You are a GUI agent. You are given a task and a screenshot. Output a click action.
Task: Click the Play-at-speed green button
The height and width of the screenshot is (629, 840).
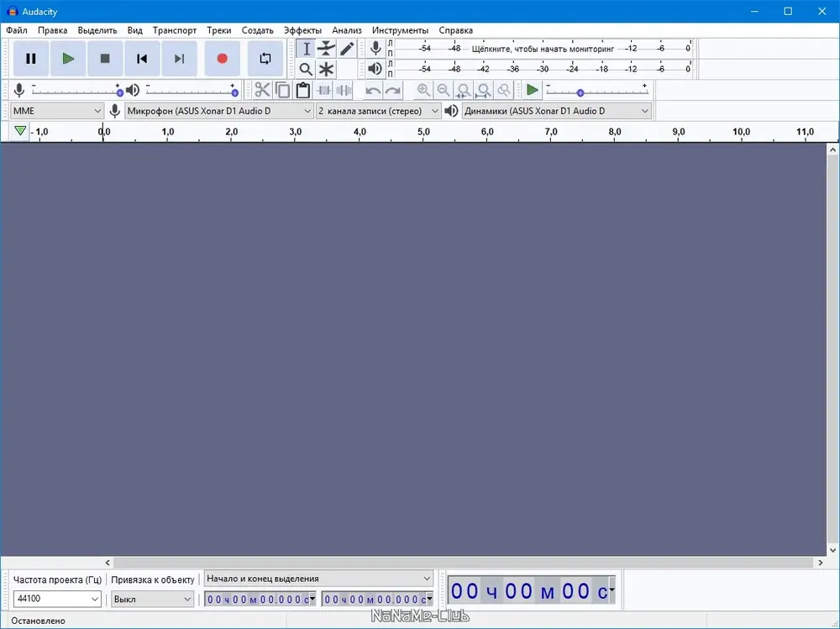point(532,90)
